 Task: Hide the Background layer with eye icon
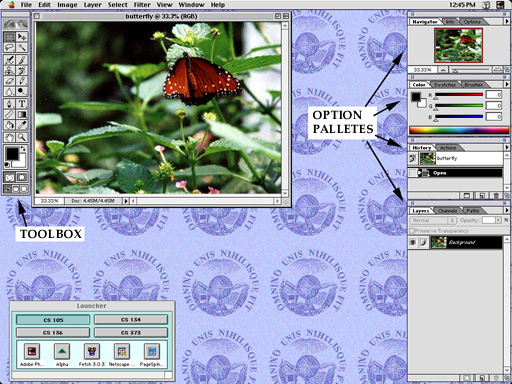[x=413, y=242]
